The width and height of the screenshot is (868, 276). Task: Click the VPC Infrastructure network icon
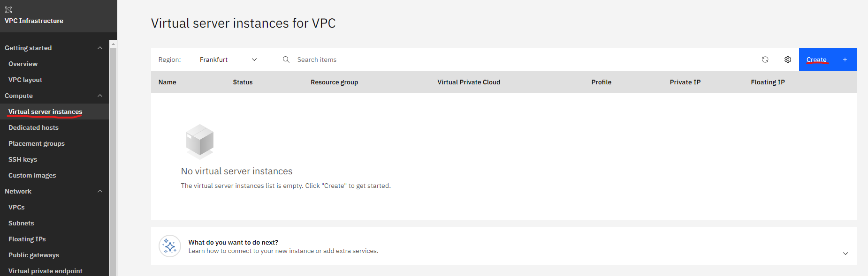click(8, 9)
